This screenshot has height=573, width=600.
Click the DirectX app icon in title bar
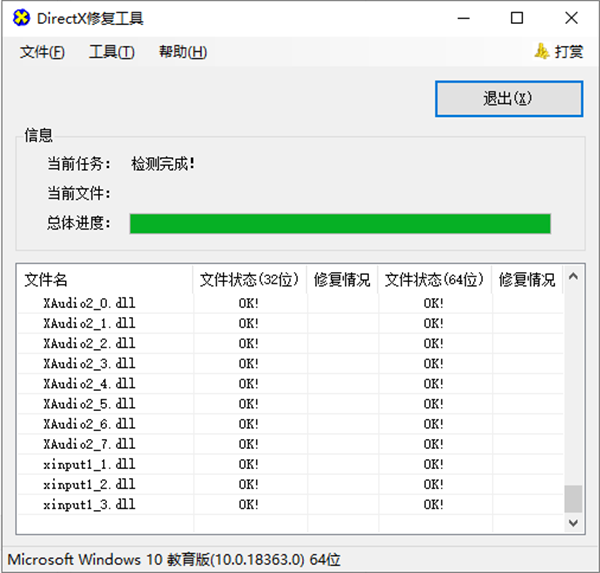[21, 18]
